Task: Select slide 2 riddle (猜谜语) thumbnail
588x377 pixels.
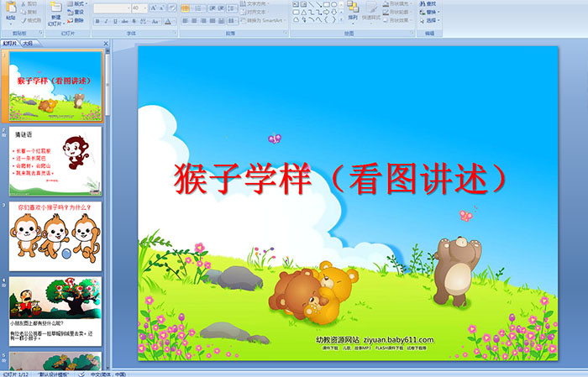Action: point(55,161)
